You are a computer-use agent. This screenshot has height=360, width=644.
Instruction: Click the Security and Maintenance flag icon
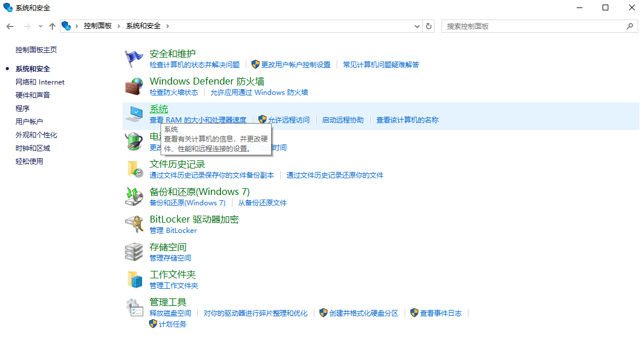pos(134,59)
